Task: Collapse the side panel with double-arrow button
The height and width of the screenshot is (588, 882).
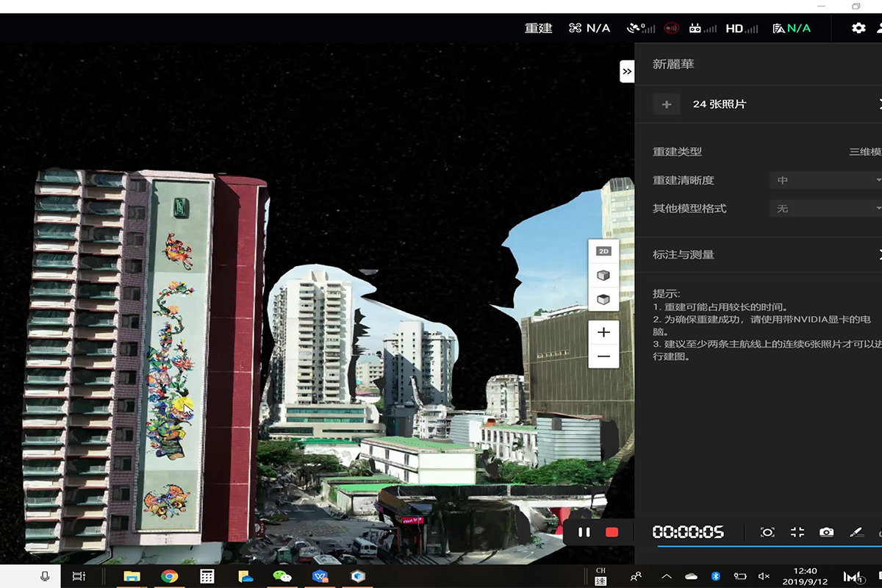Action: pyautogui.click(x=626, y=71)
